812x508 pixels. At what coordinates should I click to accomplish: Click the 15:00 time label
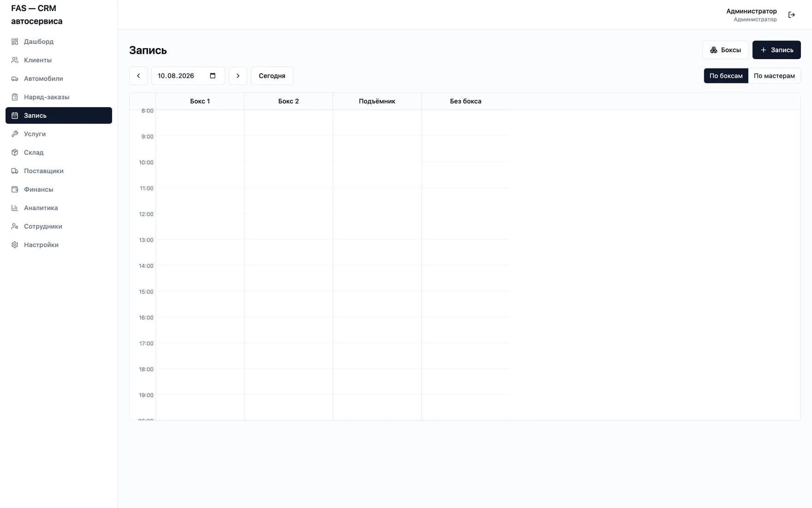146,292
